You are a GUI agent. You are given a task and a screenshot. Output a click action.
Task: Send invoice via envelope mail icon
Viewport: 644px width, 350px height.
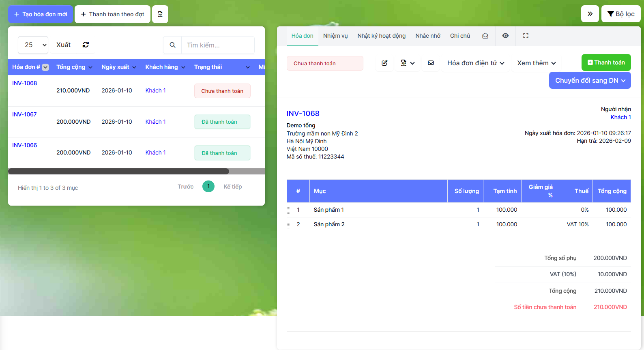[431, 63]
